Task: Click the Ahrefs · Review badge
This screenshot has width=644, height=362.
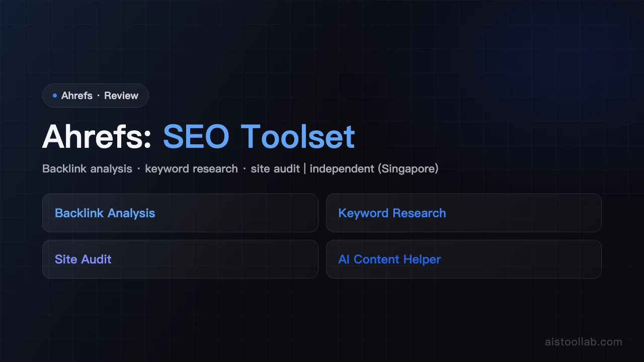Action: click(96, 96)
